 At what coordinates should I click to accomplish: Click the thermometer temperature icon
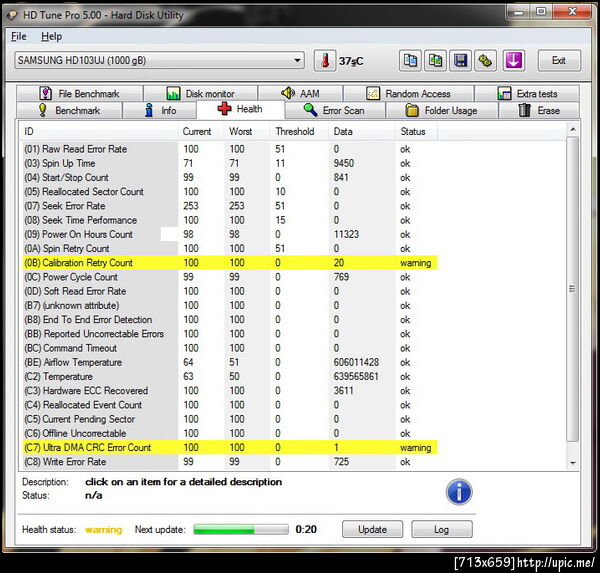coord(325,60)
